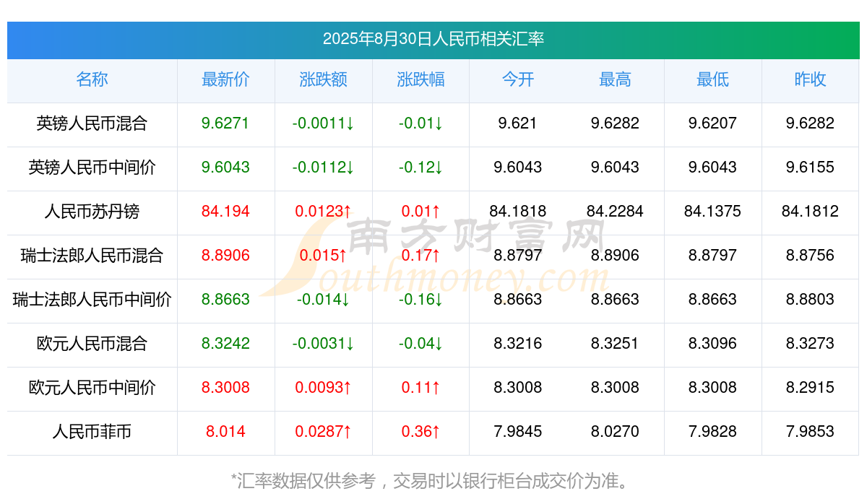Select latest price 9.6271
867x504 pixels.
click(x=225, y=123)
